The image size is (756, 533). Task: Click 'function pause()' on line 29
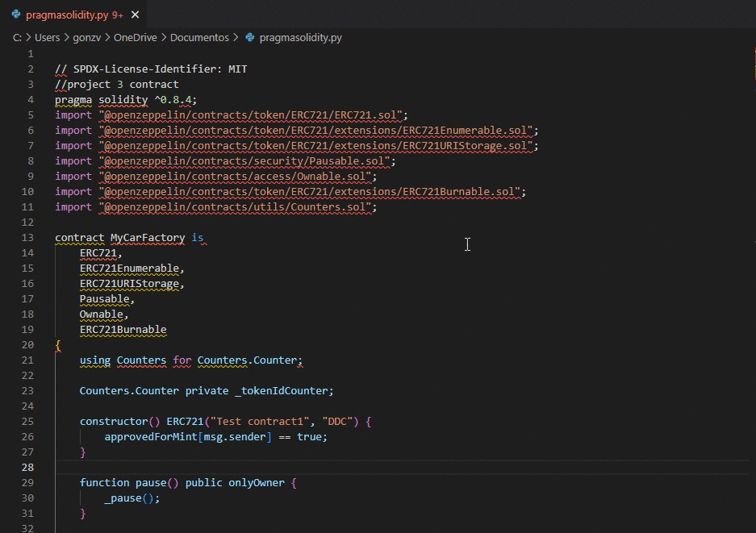(x=129, y=483)
